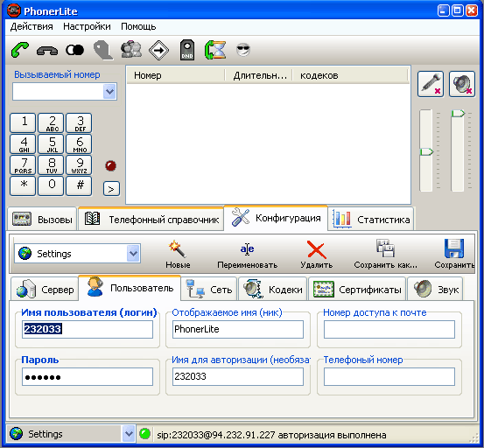Image resolution: width=484 pixels, height=448 pixels.
Task: Dial digit 7 PQRS on the keypad
Action: pyautogui.click(x=23, y=164)
